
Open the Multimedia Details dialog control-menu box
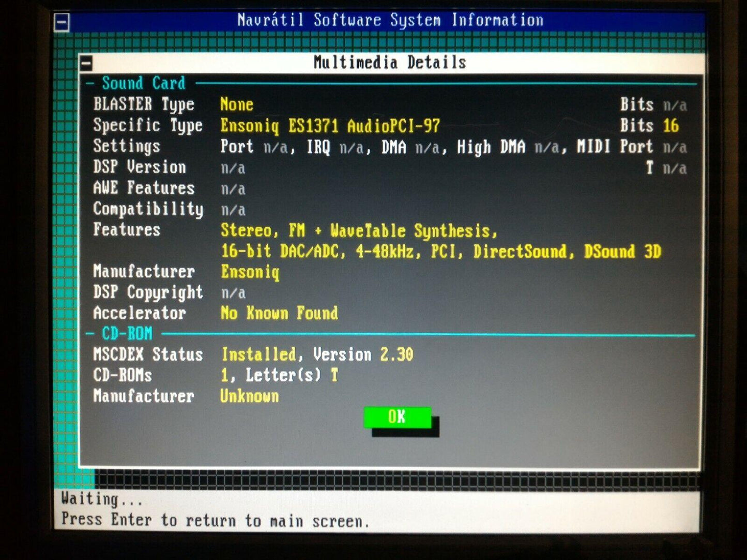tap(86, 64)
